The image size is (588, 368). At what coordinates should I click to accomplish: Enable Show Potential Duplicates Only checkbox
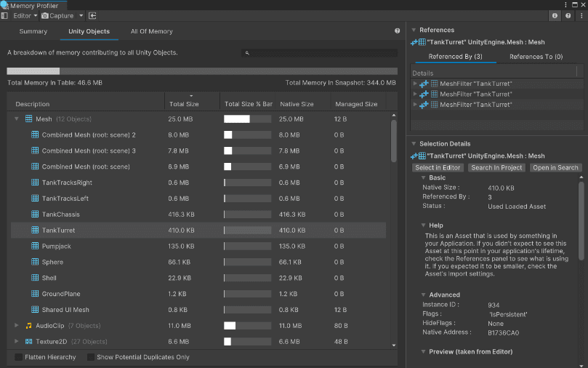click(x=90, y=357)
